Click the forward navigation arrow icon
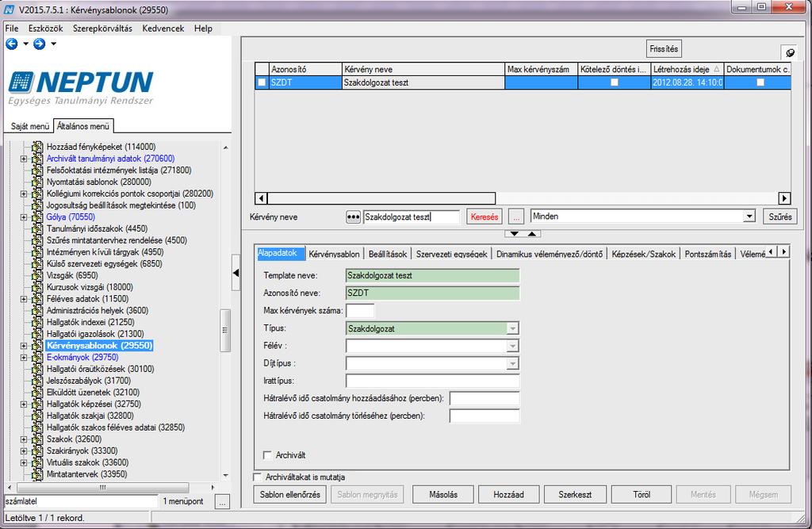This screenshot has width=812, height=529. pos(40,44)
